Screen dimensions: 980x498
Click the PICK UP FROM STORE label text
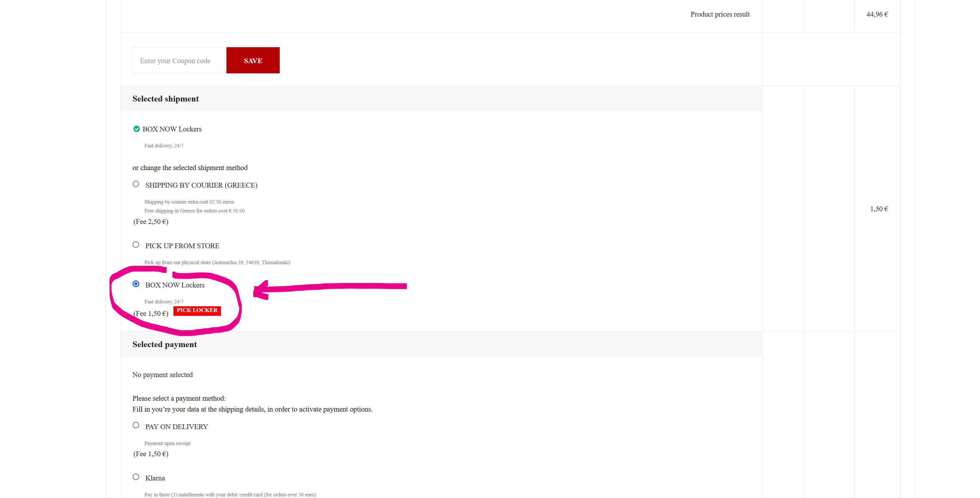(x=182, y=246)
